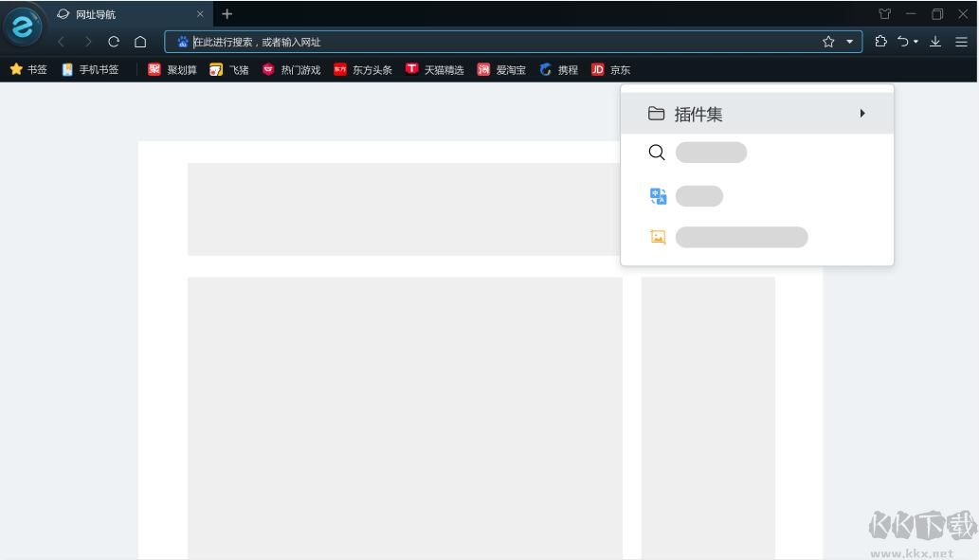Click the undo closed tab icon

pyautogui.click(x=903, y=41)
